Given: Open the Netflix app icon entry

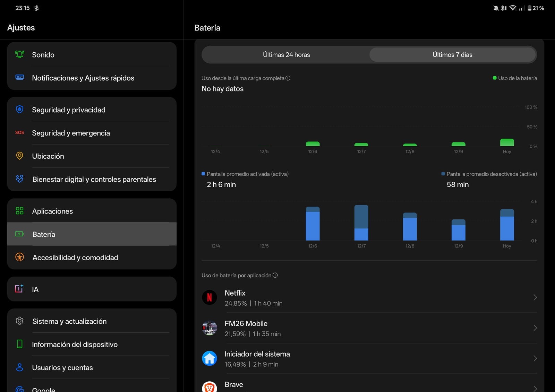Looking at the screenshot, I should (210, 297).
